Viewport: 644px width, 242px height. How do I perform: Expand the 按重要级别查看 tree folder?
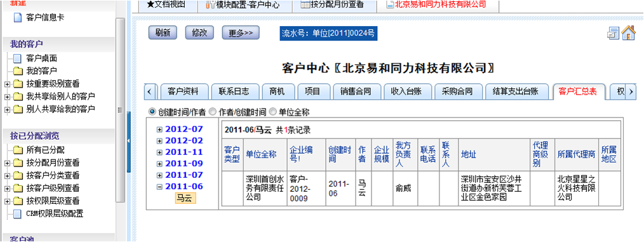tap(7, 84)
